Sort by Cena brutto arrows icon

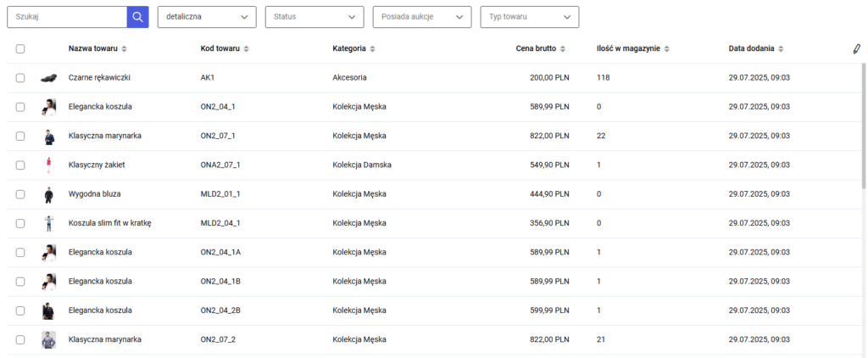[x=563, y=49]
